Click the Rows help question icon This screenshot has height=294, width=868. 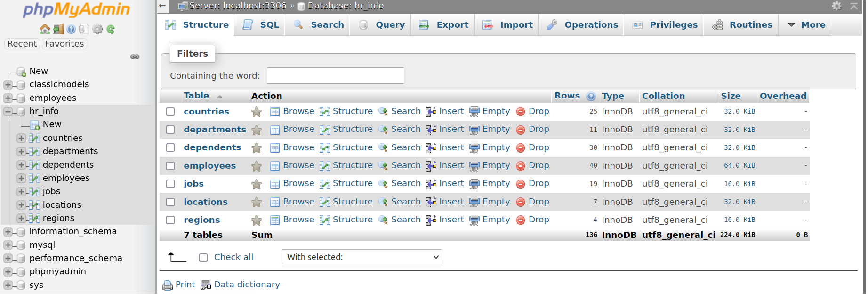click(591, 97)
